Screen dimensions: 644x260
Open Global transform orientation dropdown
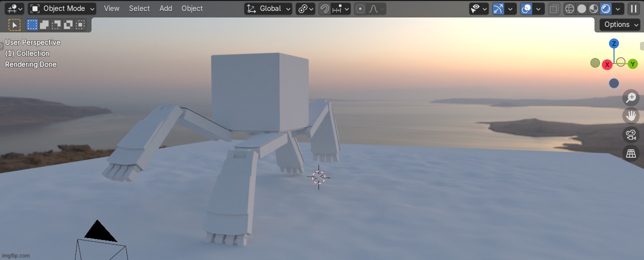268,8
